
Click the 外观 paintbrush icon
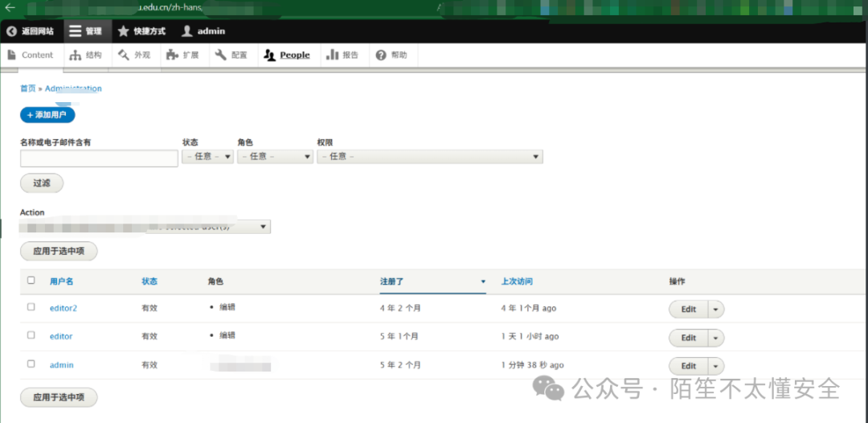pyautogui.click(x=124, y=55)
